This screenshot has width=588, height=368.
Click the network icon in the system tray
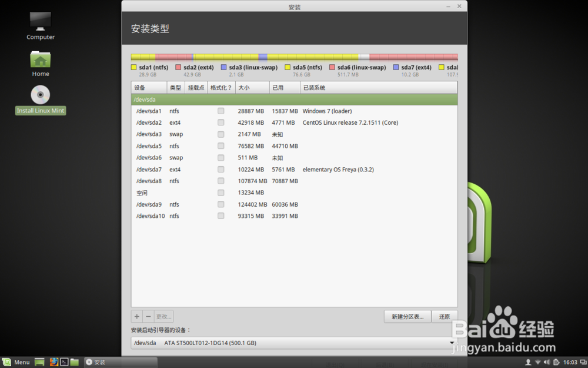[x=537, y=362]
